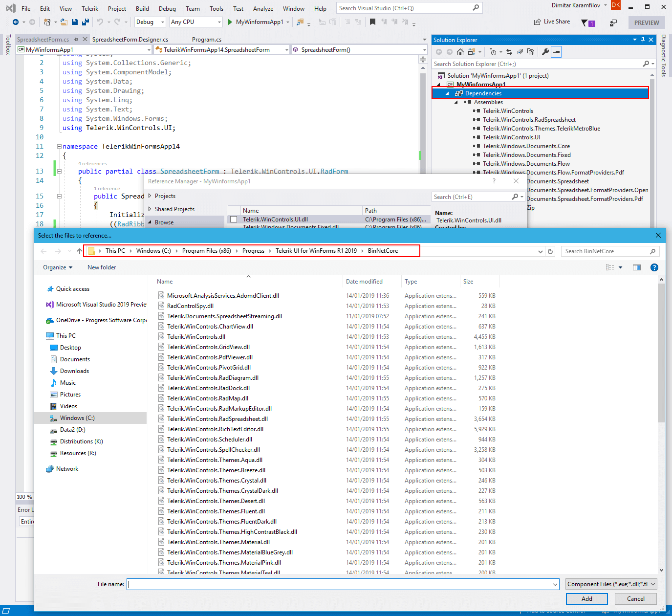Click Cancel in the file dialog
Screen dimensions: 672x616
click(x=636, y=599)
